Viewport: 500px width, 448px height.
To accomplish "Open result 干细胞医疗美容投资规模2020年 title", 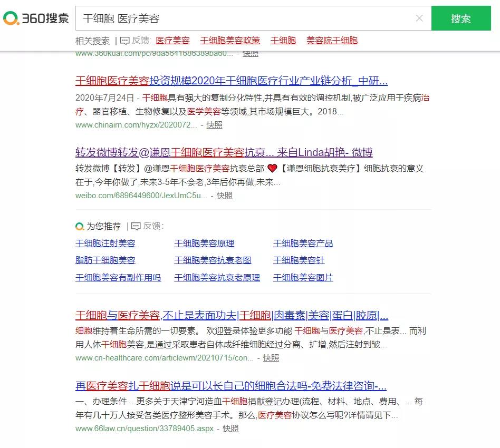I will pyautogui.click(x=232, y=81).
